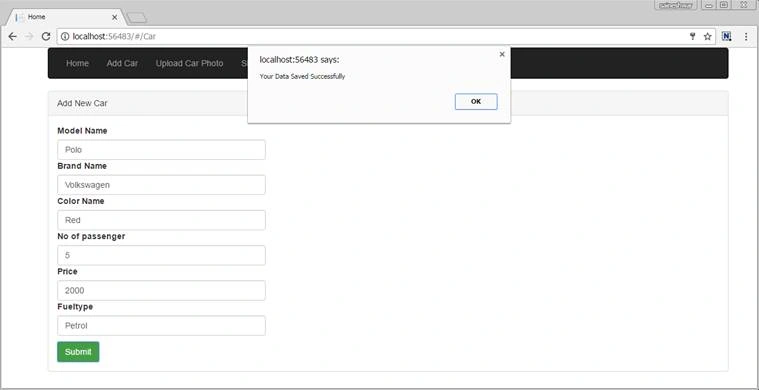Viewport: 759px width, 390px height.
Task: Open Chrome three-dot menu
Action: pos(746,36)
